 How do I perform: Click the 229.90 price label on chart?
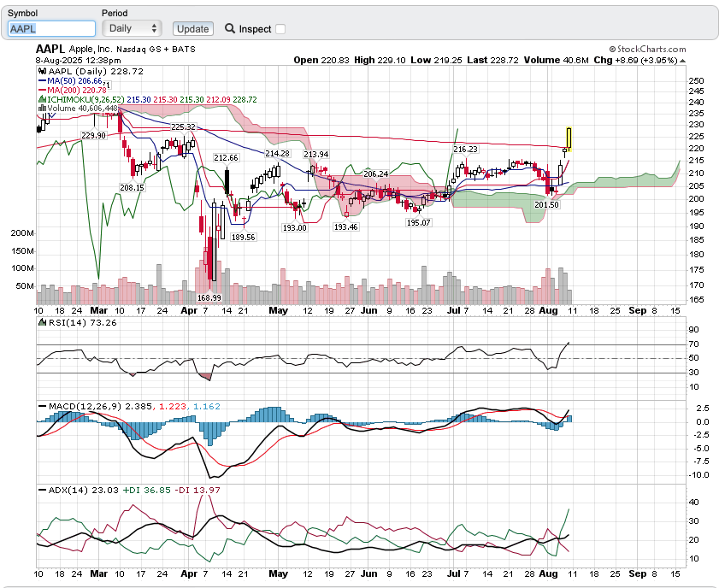click(93, 135)
